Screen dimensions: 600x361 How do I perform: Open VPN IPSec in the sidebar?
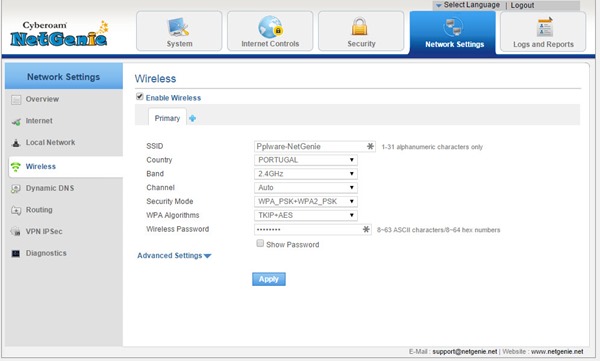[44, 232]
